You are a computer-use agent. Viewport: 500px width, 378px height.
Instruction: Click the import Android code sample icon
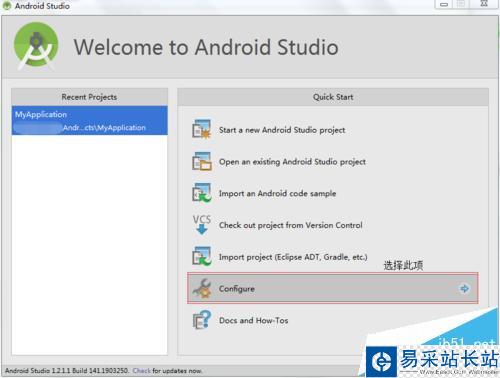(202, 193)
